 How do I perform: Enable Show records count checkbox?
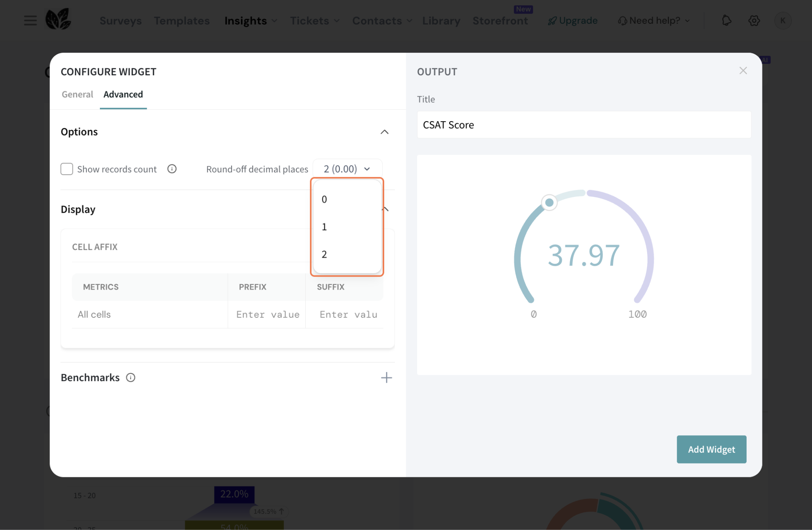pos(67,169)
